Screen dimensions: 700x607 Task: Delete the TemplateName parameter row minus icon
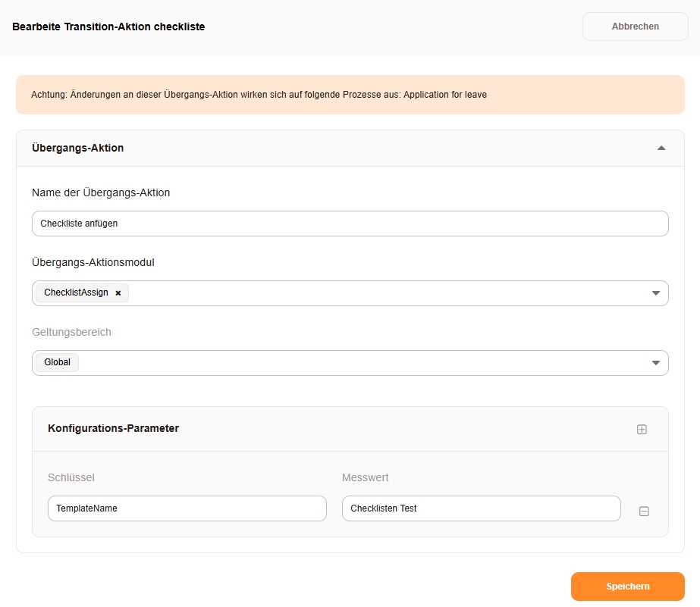pos(644,512)
